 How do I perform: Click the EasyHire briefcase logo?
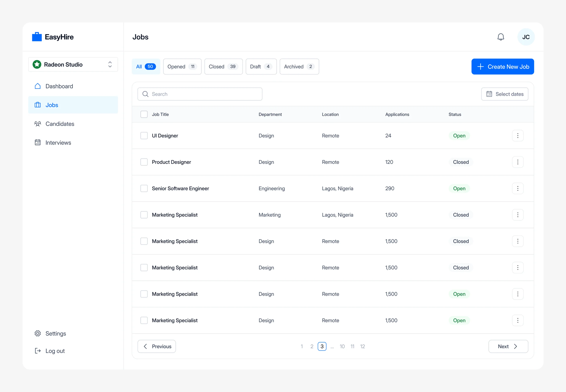[37, 37]
